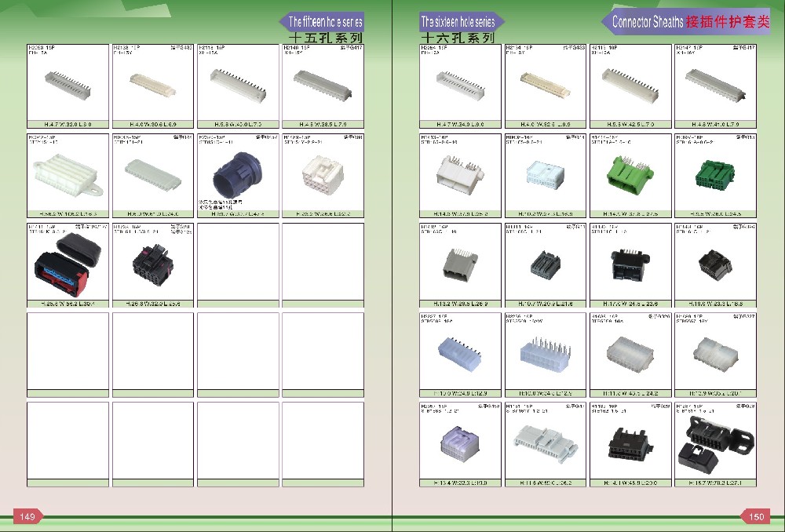This screenshot has width=785, height=532.
Task: Open the gray pin header connector photo
Action: tap(460, 264)
